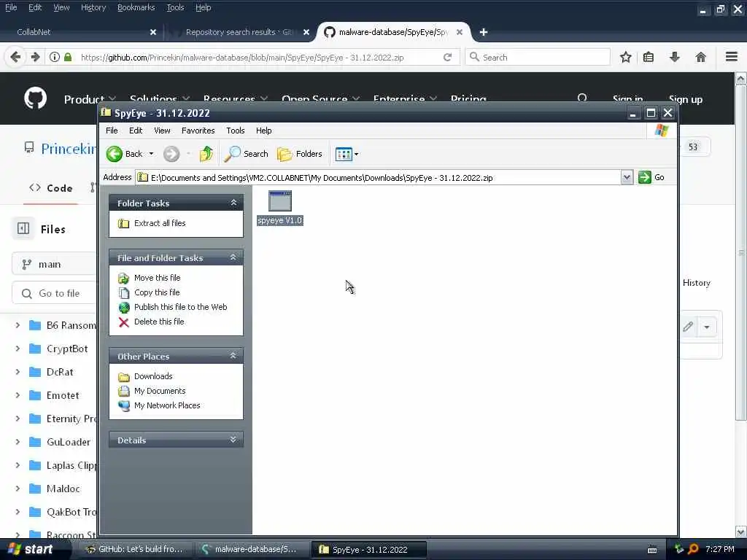Click the Firefox search box
This screenshot has width=747, height=560.
[538, 57]
